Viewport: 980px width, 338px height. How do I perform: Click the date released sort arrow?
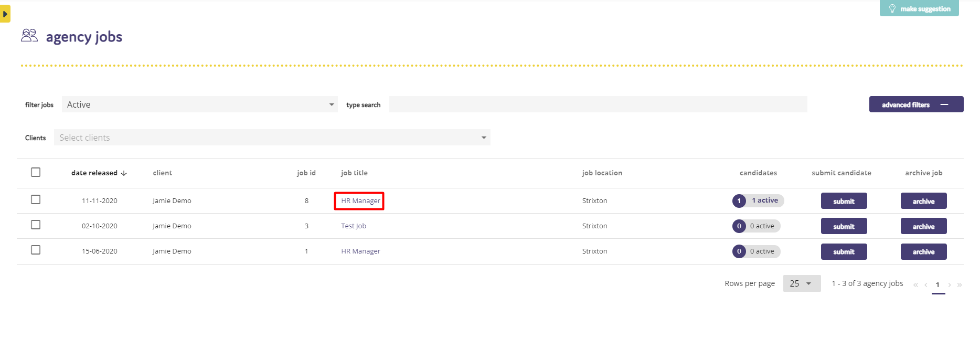124,173
